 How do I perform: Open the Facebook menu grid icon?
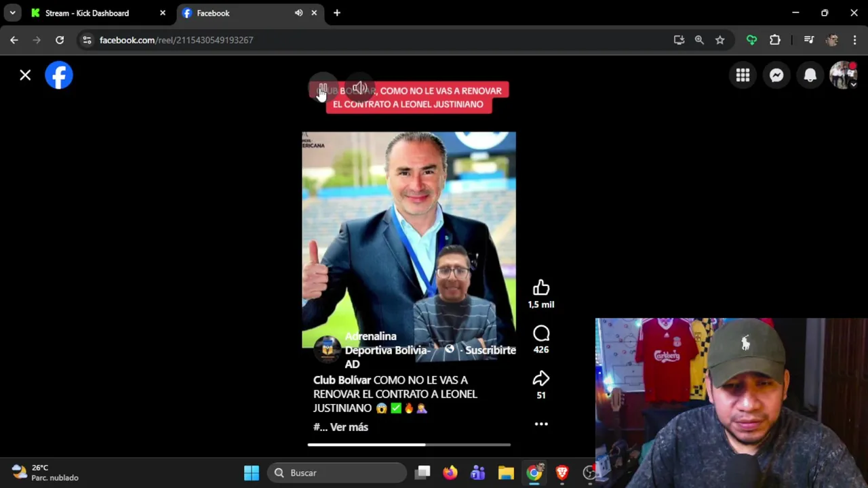pos(743,75)
